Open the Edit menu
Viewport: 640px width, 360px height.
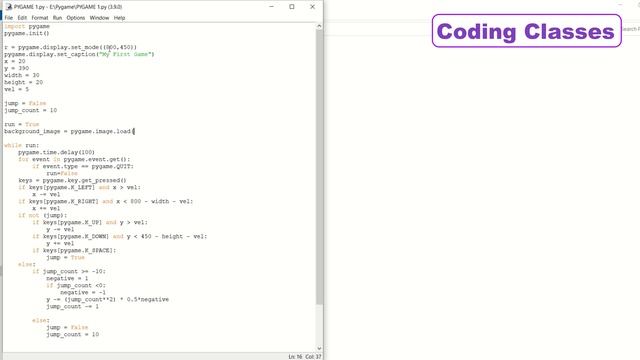[x=22, y=18]
